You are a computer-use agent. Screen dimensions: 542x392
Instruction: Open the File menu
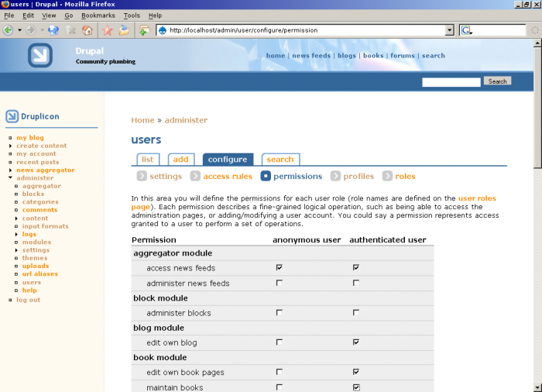pos(9,15)
